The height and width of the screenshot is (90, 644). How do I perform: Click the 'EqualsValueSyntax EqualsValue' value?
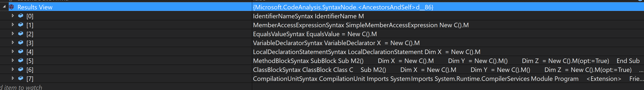(x=315, y=34)
